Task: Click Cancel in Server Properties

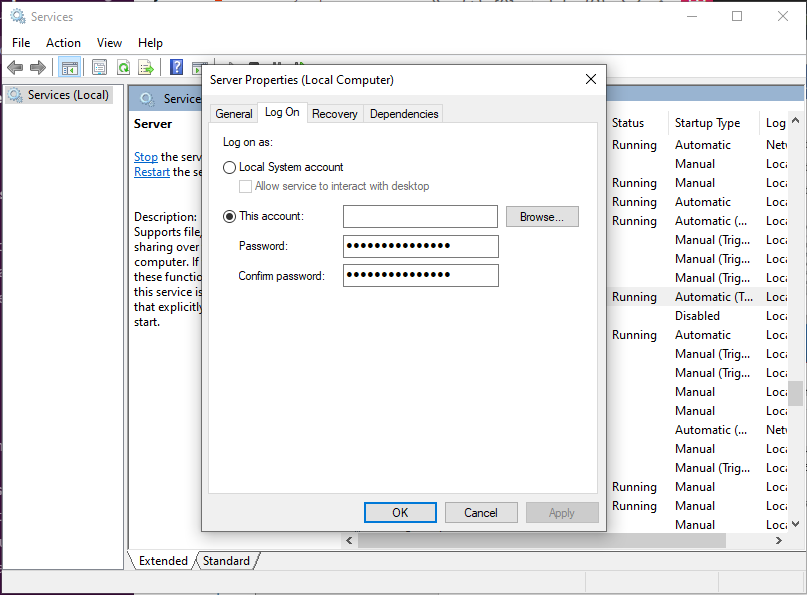Action: (481, 513)
